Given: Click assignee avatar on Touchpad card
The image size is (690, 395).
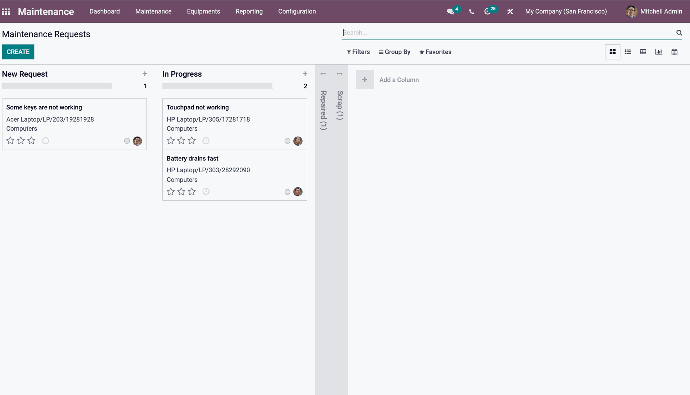Looking at the screenshot, I should (x=298, y=141).
